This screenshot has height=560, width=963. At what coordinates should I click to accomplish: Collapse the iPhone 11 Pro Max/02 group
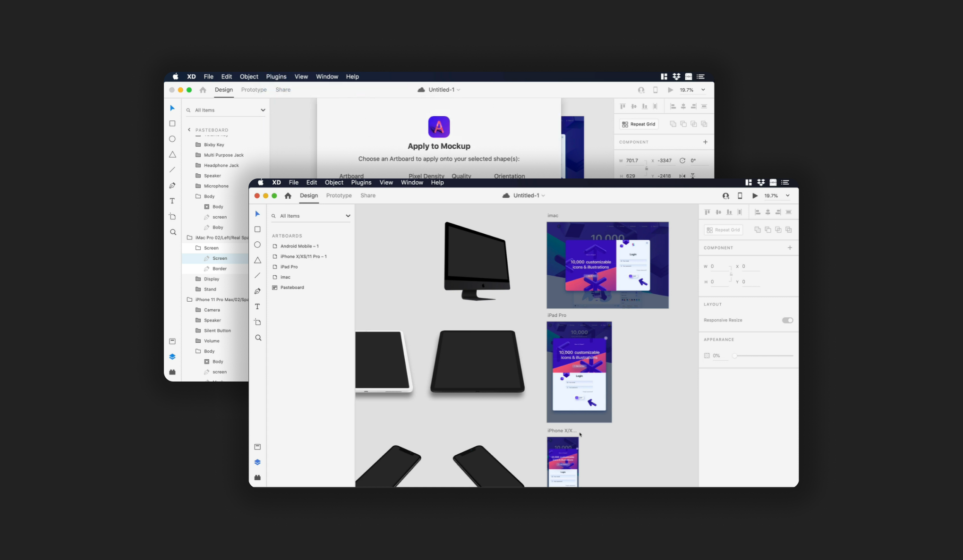189,299
